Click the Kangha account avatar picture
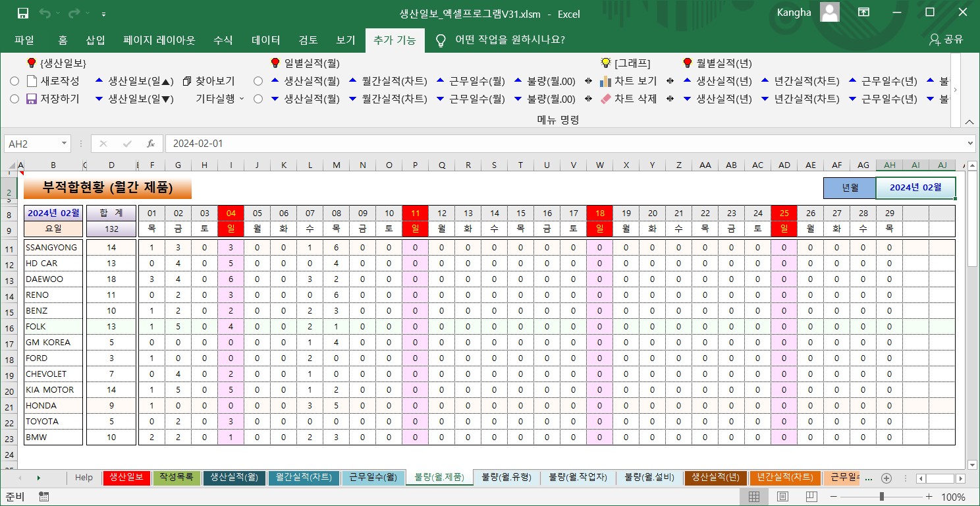The image size is (980, 506). point(830,13)
